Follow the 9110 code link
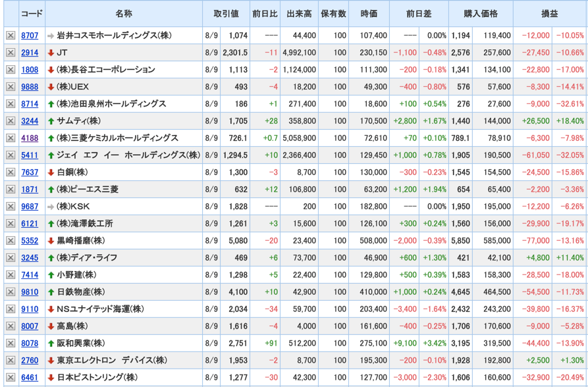The height and width of the screenshot is (387, 588). pos(30,309)
